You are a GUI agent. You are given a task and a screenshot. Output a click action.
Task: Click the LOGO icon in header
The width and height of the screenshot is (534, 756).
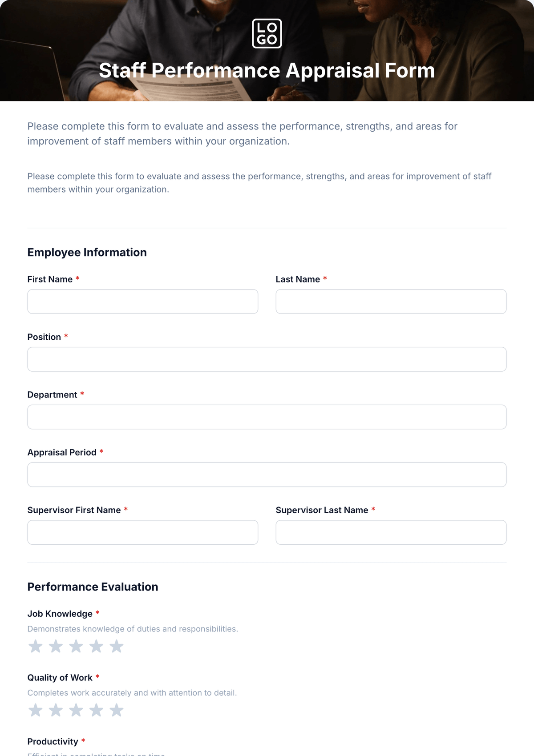click(x=267, y=33)
